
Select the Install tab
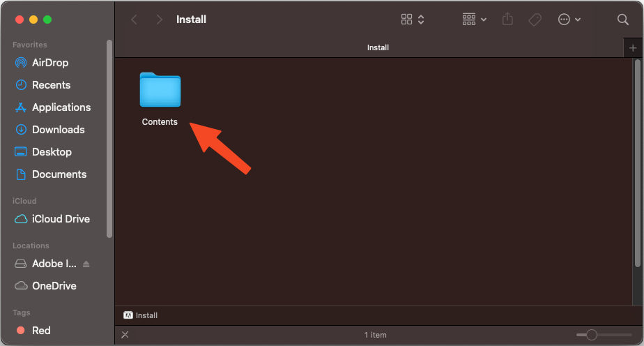378,47
